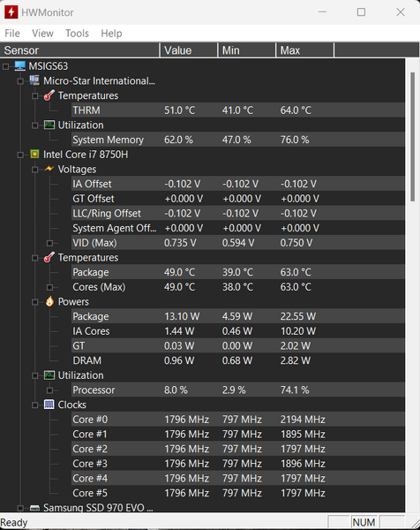
Task: Click the NUM status bar indicator
Action: tap(364, 522)
